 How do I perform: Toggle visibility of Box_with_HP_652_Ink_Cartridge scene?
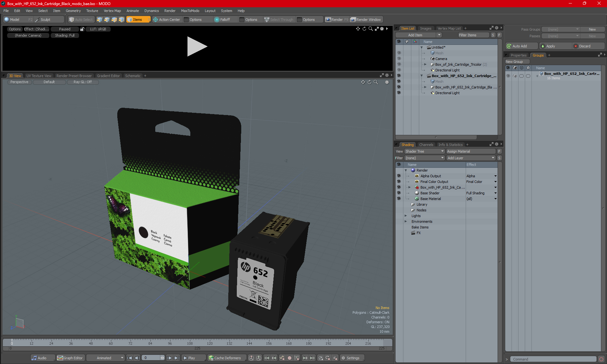(x=399, y=76)
